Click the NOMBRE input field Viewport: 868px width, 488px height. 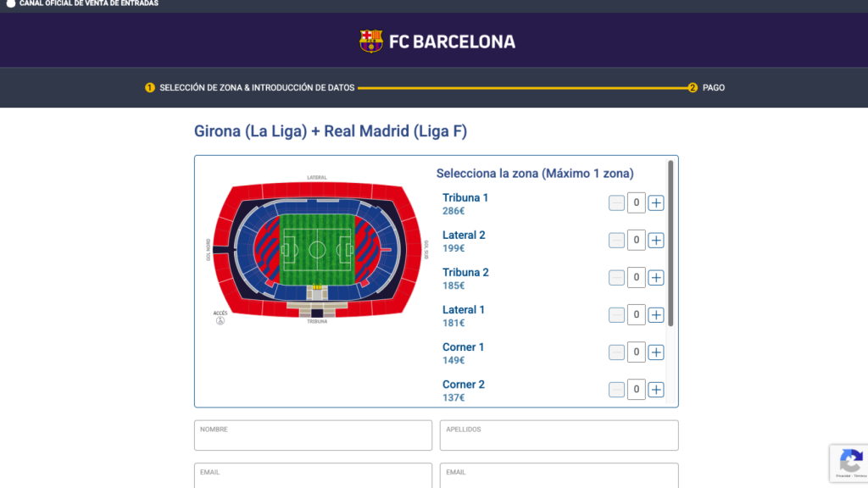point(313,435)
